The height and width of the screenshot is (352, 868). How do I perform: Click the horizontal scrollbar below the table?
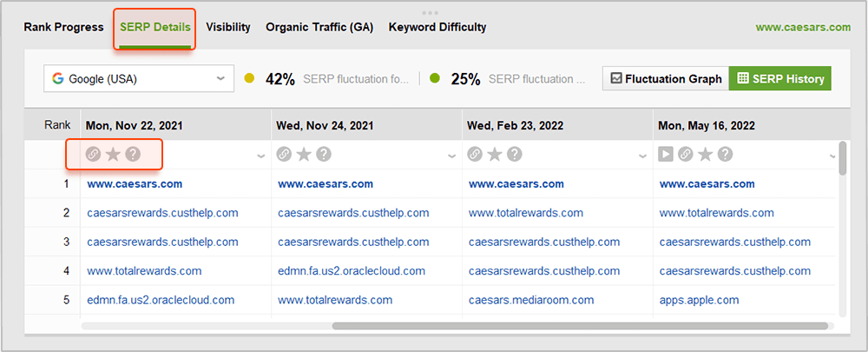(x=580, y=326)
